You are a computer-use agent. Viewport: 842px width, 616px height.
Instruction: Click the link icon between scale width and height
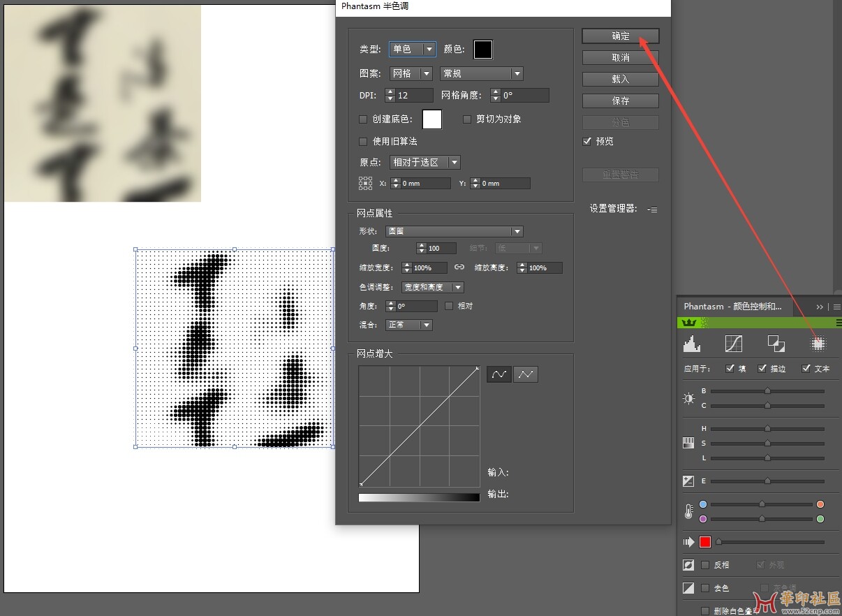click(x=459, y=267)
